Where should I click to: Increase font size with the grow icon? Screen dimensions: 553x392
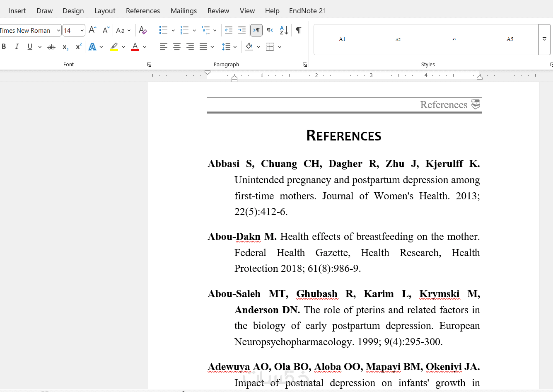coord(93,30)
